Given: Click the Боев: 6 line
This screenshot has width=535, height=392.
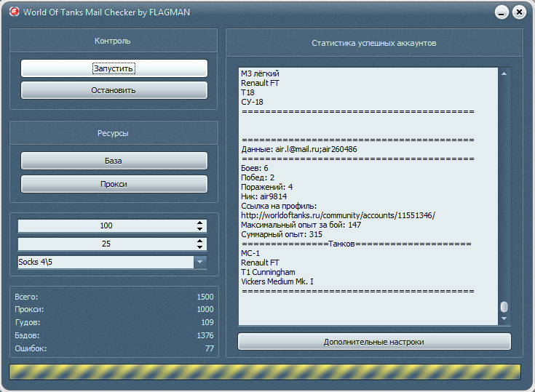Looking at the screenshot, I should tap(255, 168).
